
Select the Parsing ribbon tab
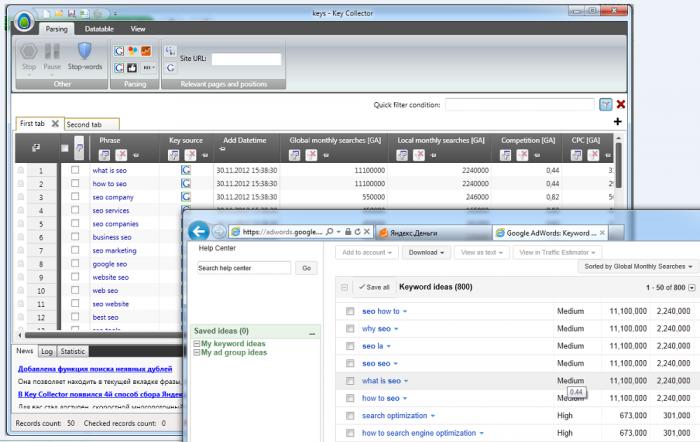coord(56,29)
